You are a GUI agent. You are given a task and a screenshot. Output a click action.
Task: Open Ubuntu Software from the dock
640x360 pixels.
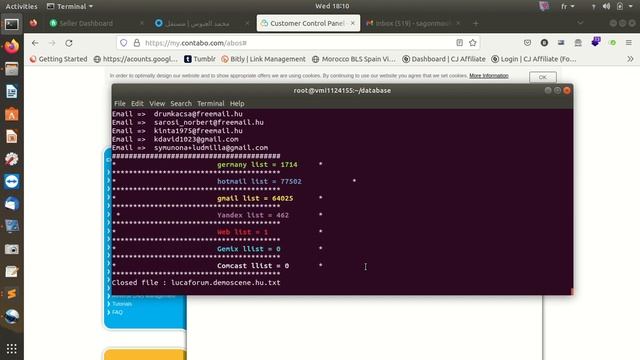point(11,114)
